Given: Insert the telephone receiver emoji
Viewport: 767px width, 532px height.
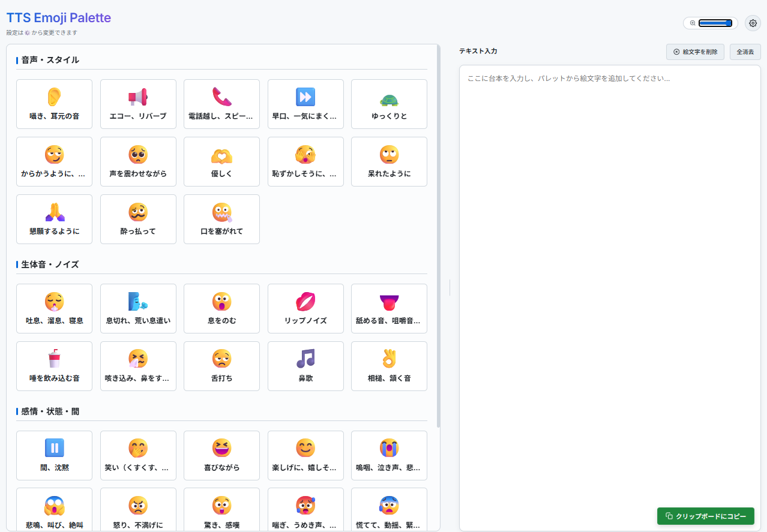Looking at the screenshot, I should (x=221, y=104).
